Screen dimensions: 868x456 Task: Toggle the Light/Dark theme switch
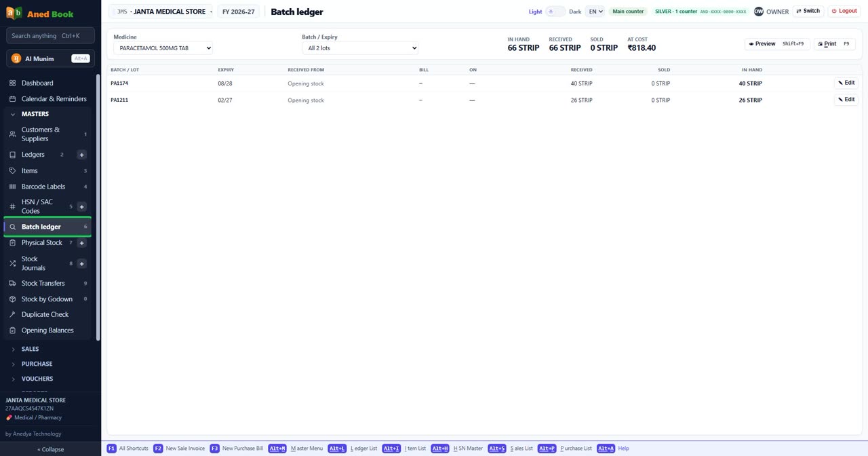(555, 12)
